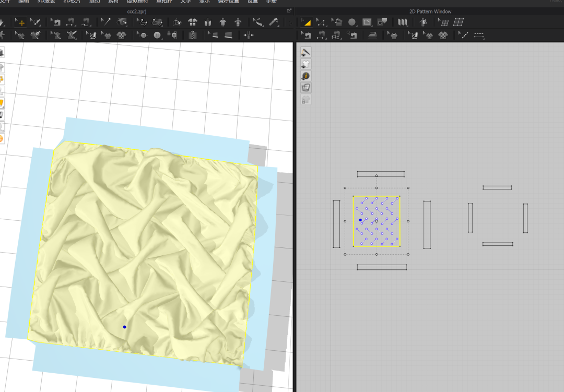Image resolution: width=564 pixels, height=392 pixels.
Task: Select the Button creation tool
Action: 157,35
